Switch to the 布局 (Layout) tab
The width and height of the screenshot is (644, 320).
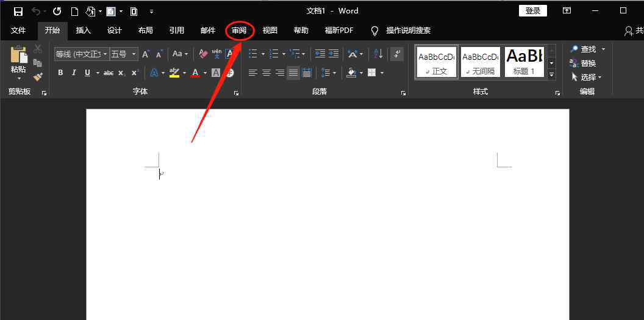(x=145, y=31)
